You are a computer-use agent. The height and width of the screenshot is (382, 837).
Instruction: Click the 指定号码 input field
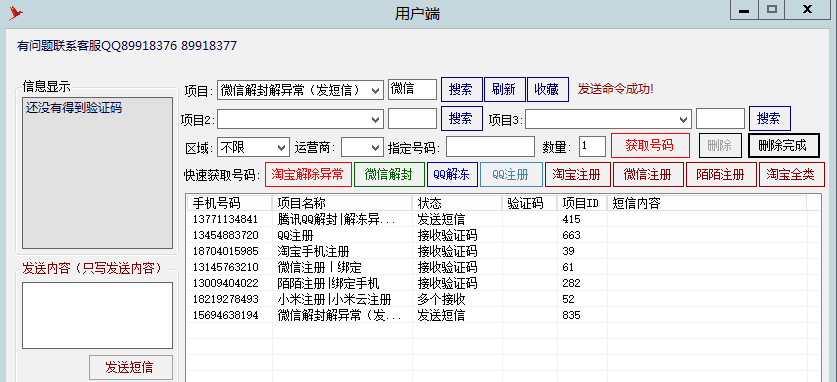click(490, 147)
